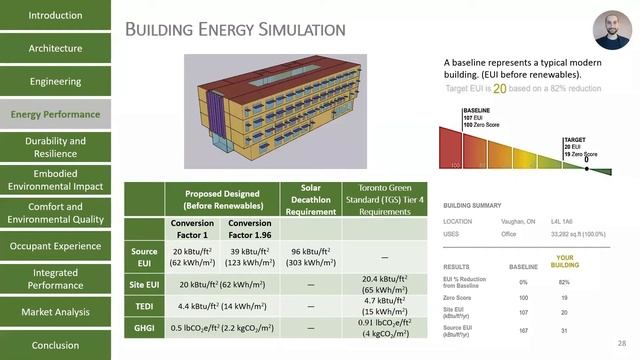Click the slide page number 28
Screen dimensions: 640x360
(622, 343)
